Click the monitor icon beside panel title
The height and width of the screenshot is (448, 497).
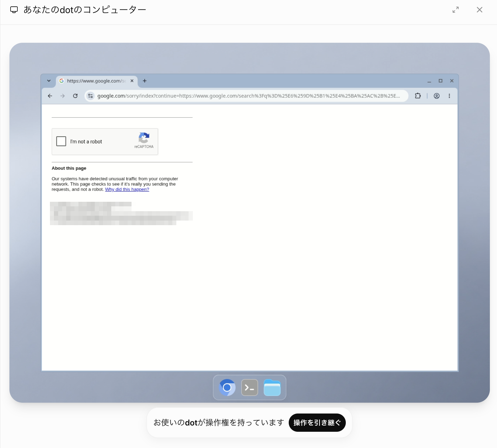pyautogui.click(x=14, y=10)
